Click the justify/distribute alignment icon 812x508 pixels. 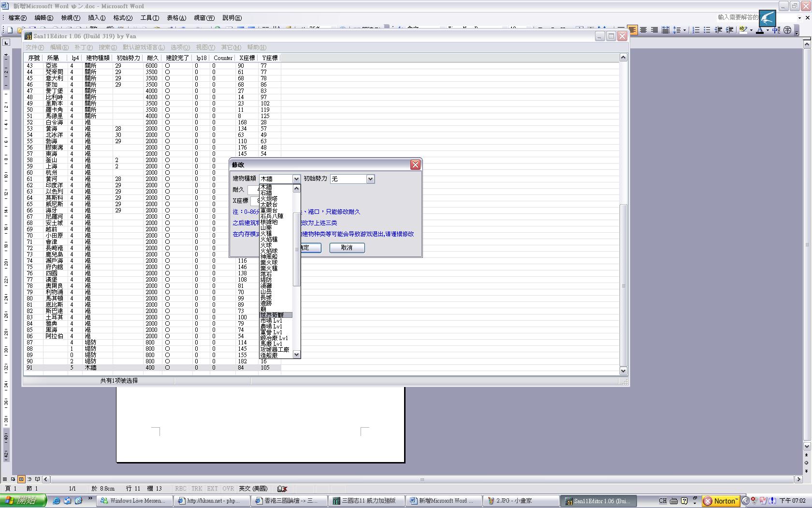click(x=666, y=30)
